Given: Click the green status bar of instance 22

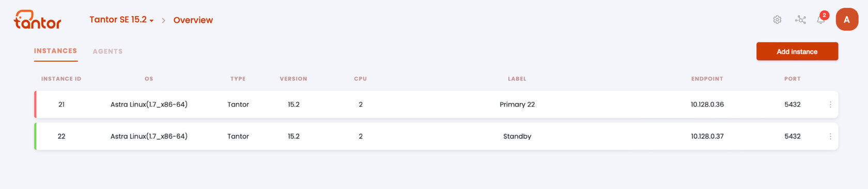Looking at the screenshot, I should click(x=35, y=137).
